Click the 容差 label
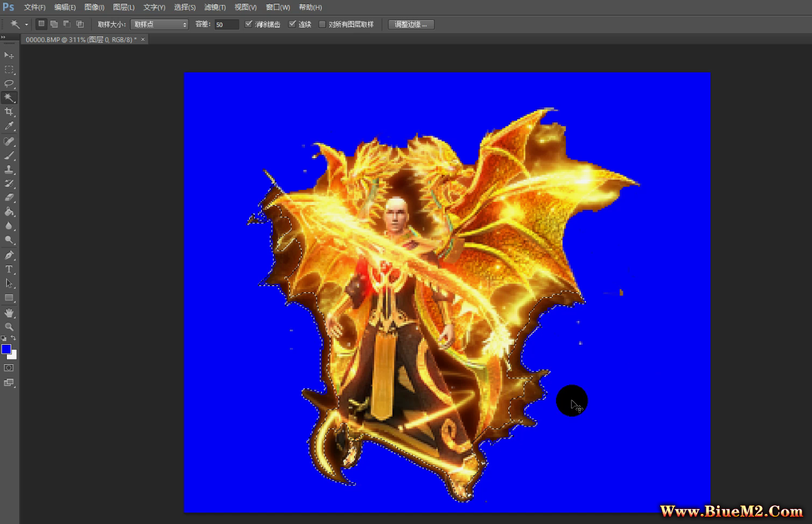The height and width of the screenshot is (524, 812). [x=202, y=24]
